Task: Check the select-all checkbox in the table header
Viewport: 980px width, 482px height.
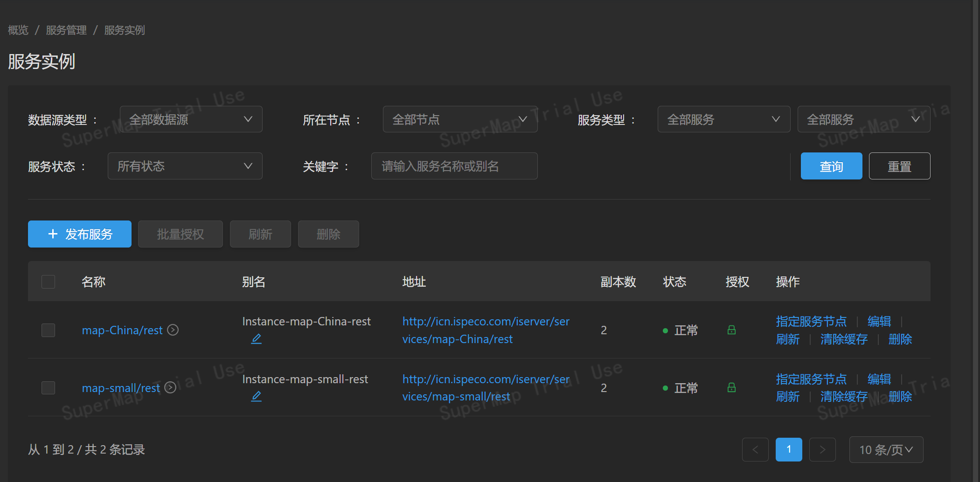Action: (48, 281)
